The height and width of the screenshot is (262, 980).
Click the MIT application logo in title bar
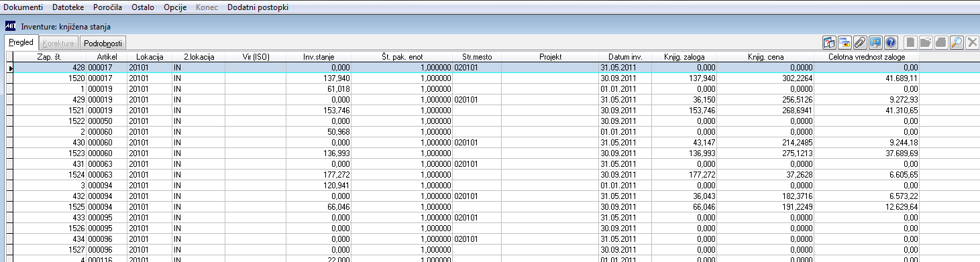[11, 26]
